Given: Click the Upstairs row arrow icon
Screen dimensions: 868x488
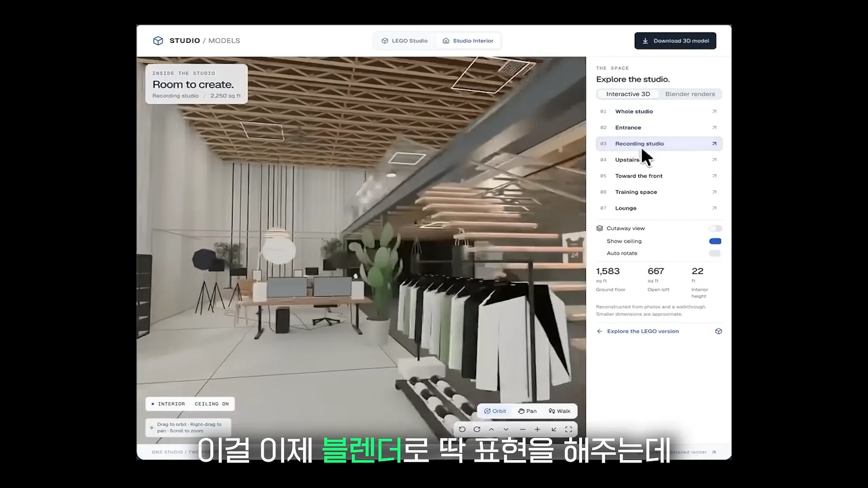Looking at the screenshot, I should coord(714,160).
